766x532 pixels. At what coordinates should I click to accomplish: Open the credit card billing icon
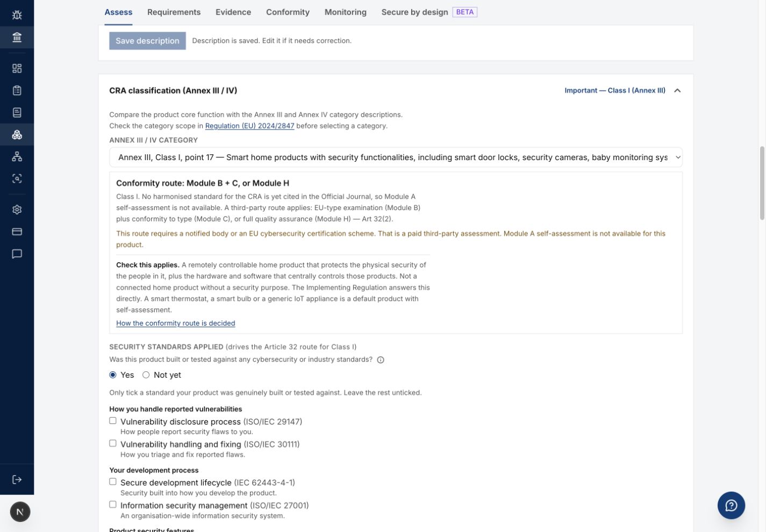click(x=17, y=232)
